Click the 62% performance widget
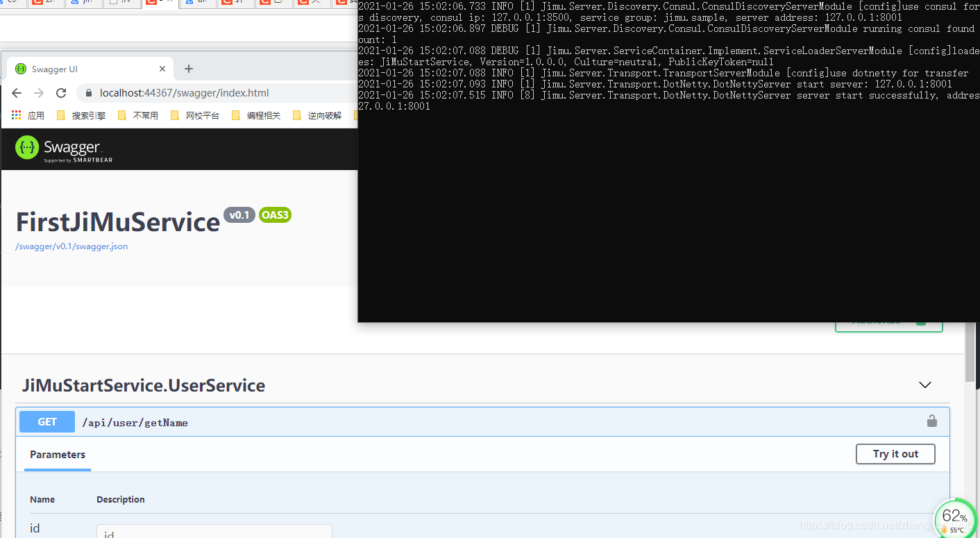Image resolution: width=980 pixels, height=538 pixels. [x=954, y=519]
